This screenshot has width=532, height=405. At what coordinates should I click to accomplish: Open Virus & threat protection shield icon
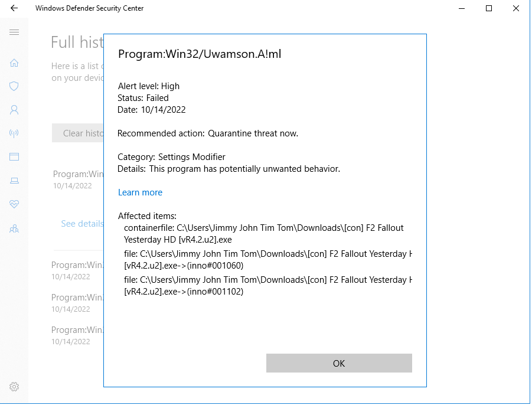(14, 86)
